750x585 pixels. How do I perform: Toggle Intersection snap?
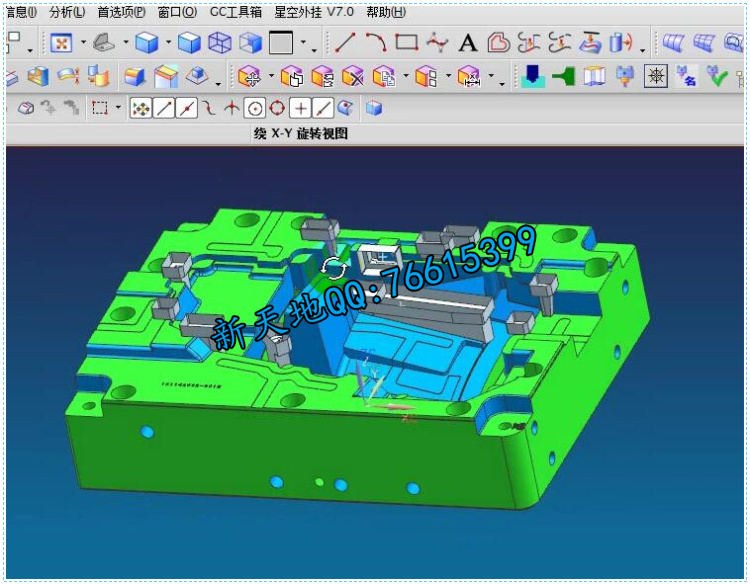(232, 109)
